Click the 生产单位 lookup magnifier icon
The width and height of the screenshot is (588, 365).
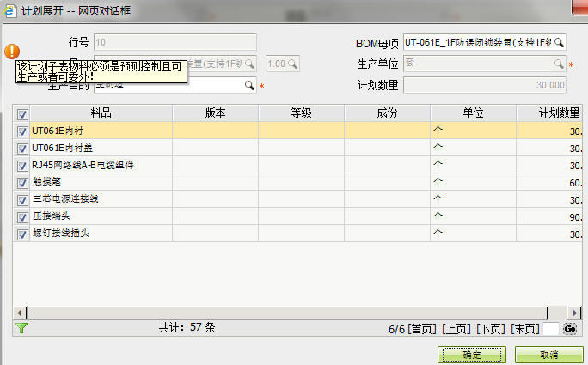tap(559, 64)
